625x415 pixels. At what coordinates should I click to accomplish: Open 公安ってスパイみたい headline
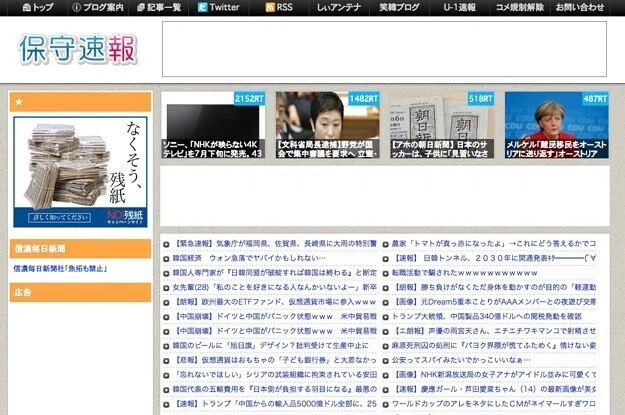(x=461, y=360)
